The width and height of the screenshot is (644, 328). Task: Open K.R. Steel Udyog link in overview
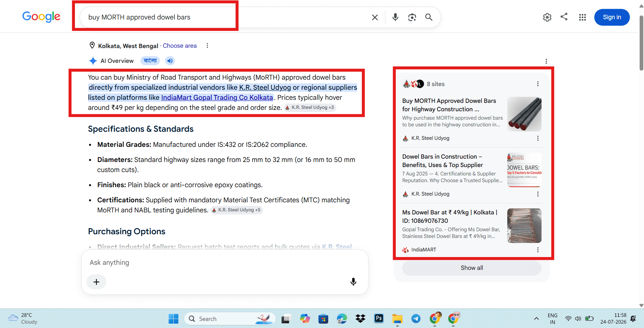(265, 87)
